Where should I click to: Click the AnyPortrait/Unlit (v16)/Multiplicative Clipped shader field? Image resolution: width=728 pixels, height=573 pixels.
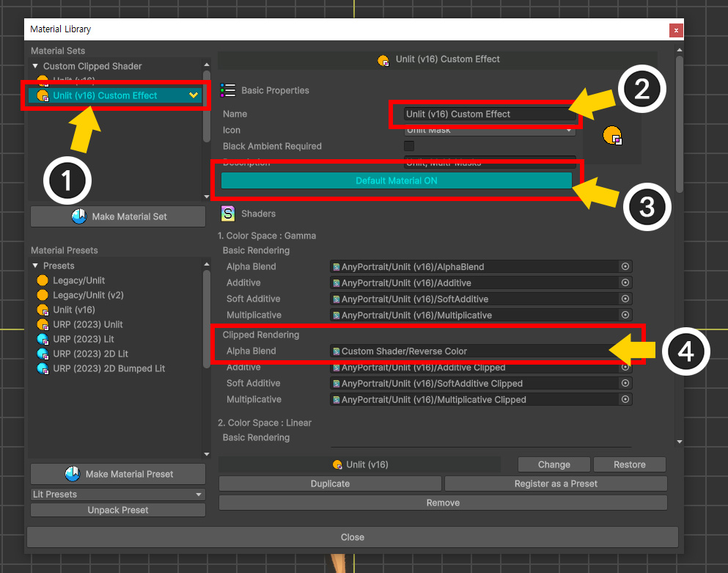[x=481, y=400]
